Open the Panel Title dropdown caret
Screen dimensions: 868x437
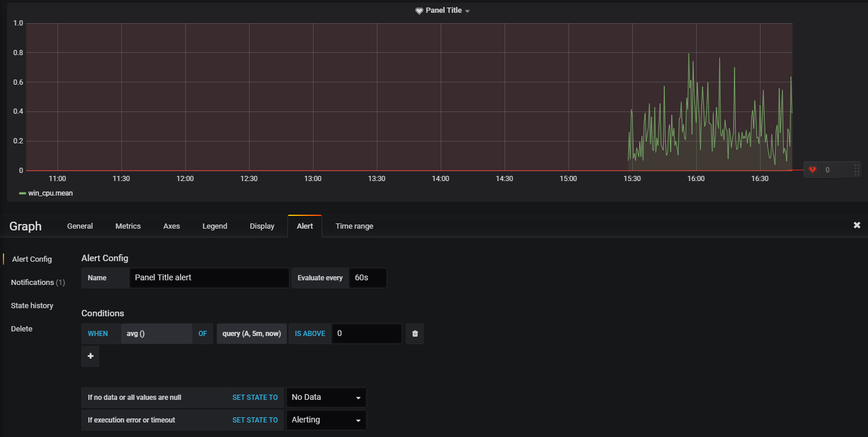tap(467, 11)
